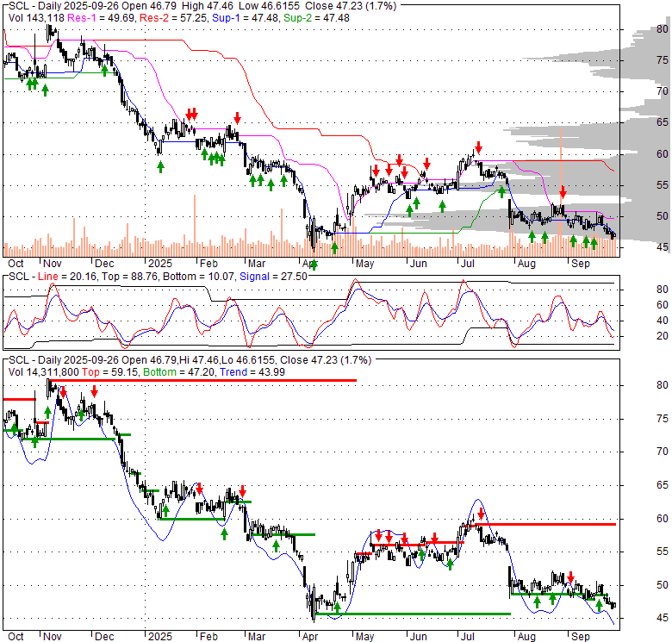Viewport: 672px width, 642px height.
Task: Click the Jun label on bottom chart axis
Action: coord(419,637)
